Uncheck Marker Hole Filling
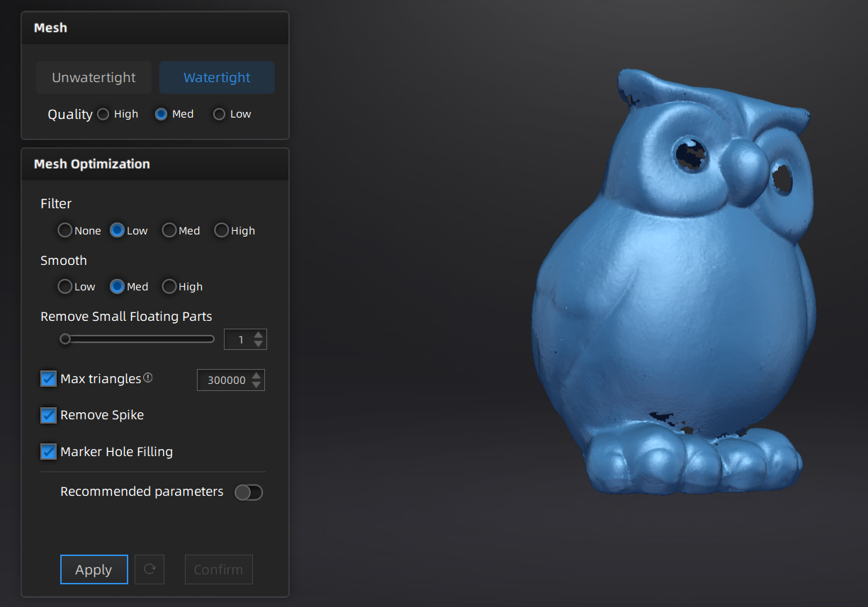868x607 pixels. coord(48,451)
